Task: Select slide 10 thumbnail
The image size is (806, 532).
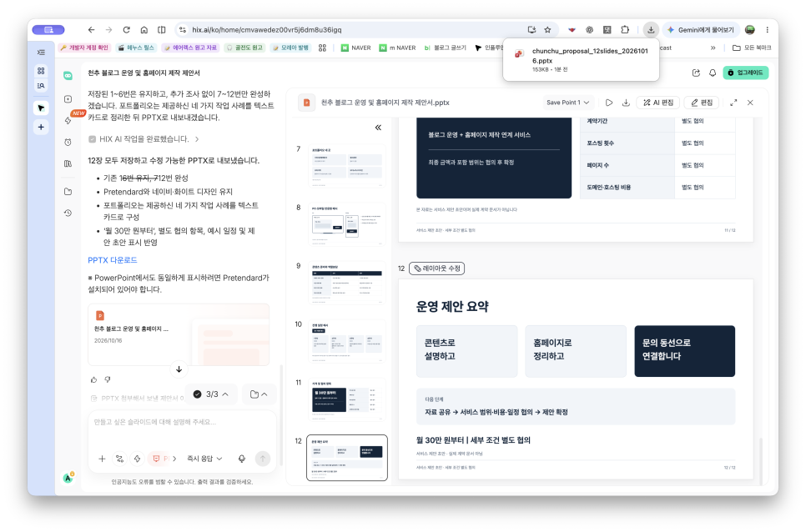Action: (x=346, y=341)
